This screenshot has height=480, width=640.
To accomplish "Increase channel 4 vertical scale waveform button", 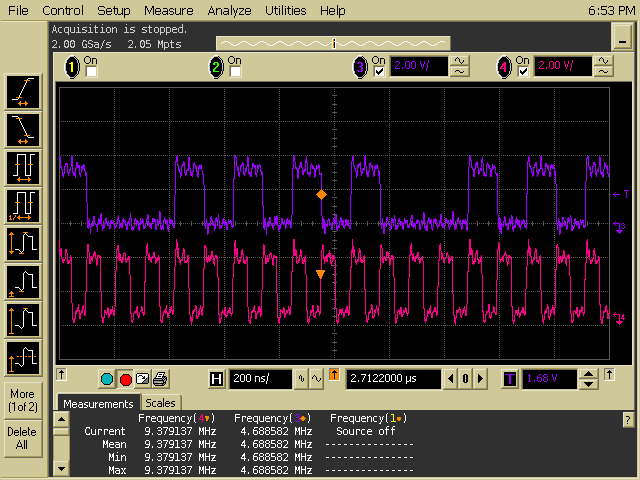I will pos(604,61).
